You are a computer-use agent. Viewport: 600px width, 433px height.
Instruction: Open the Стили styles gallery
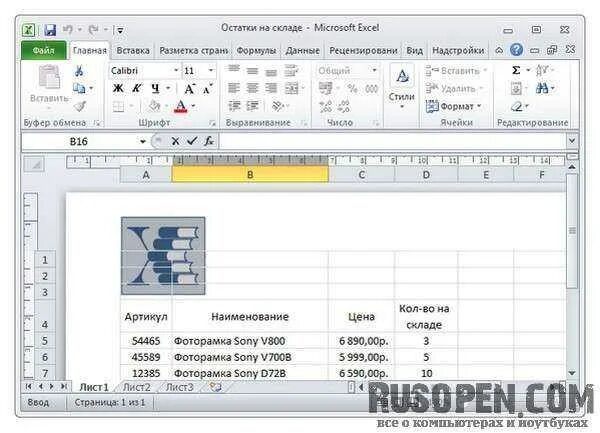(x=402, y=87)
